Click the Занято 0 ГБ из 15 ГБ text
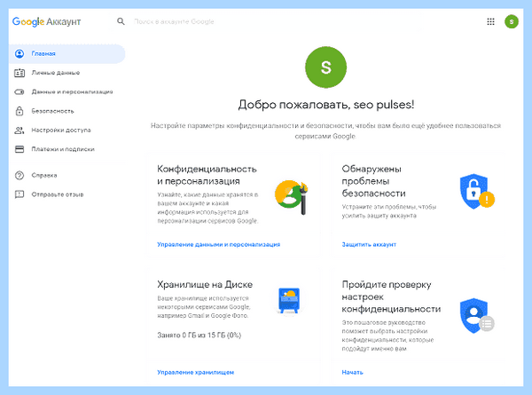This screenshot has width=532, height=395. pyautogui.click(x=199, y=336)
